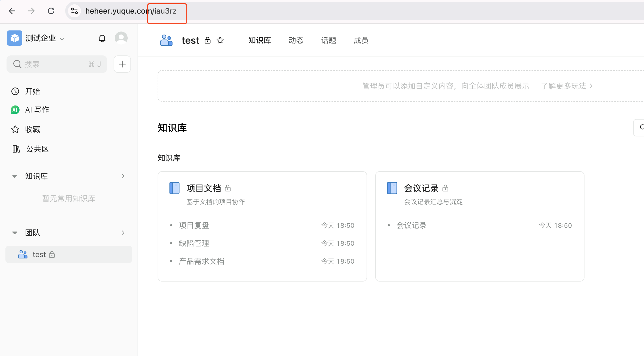
Task: Collapse the 团队 sidebar section
Action: pyautogui.click(x=15, y=233)
